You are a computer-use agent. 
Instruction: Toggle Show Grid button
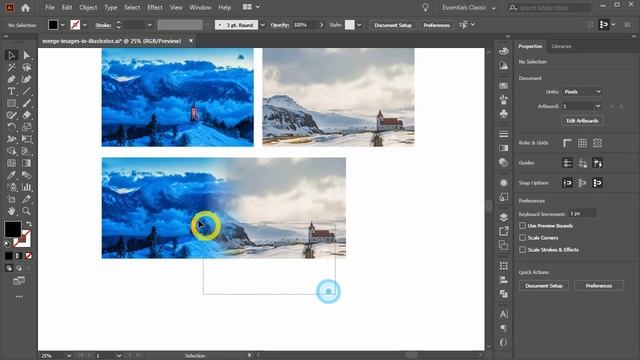point(582,143)
